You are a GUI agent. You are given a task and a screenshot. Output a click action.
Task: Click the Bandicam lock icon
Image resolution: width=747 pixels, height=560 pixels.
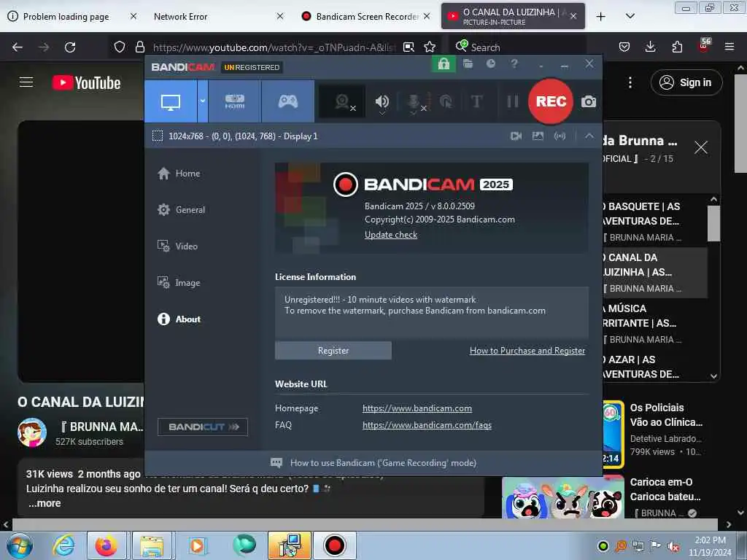tap(444, 64)
